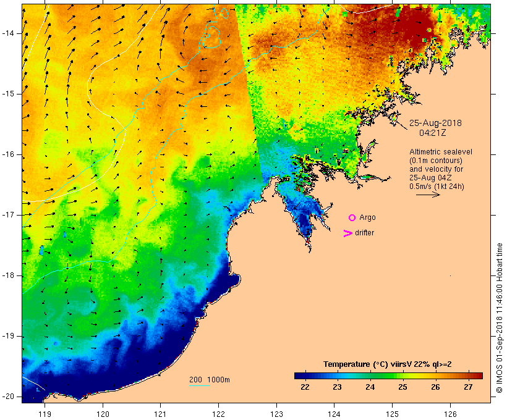Image resolution: width=507 pixels, height=420 pixels.
Task: Click the '200 1000m' depth contour label
Action: (210, 380)
